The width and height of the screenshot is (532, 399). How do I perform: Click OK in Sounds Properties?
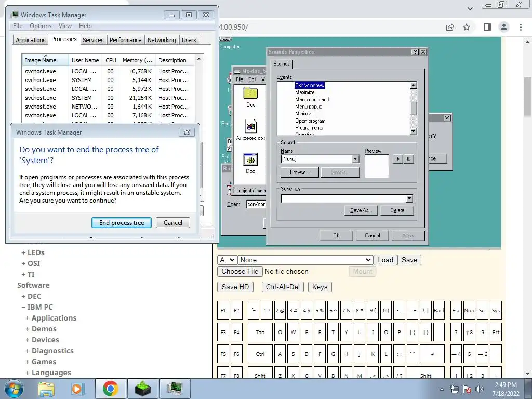(x=336, y=235)
